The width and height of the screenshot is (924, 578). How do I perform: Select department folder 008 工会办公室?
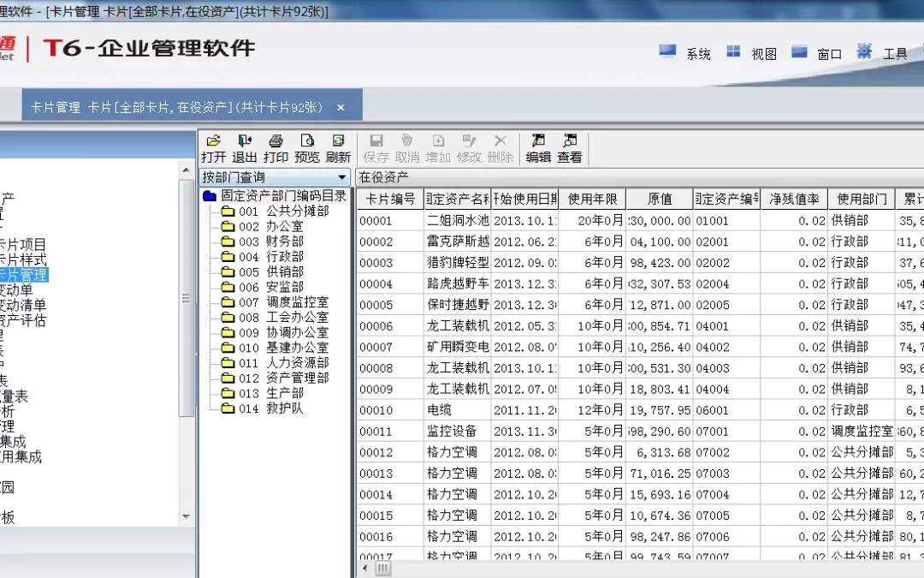pyautogui.click(x=275, y=318)
